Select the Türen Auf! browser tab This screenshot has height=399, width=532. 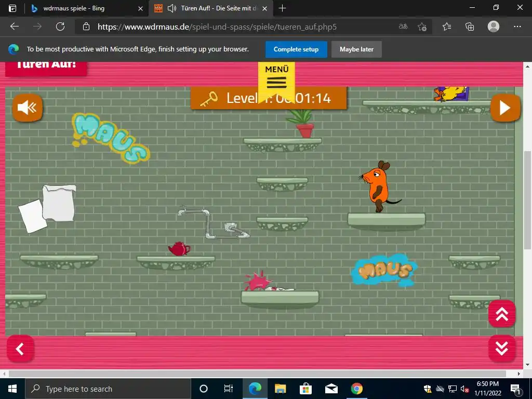tap(210, 8)
